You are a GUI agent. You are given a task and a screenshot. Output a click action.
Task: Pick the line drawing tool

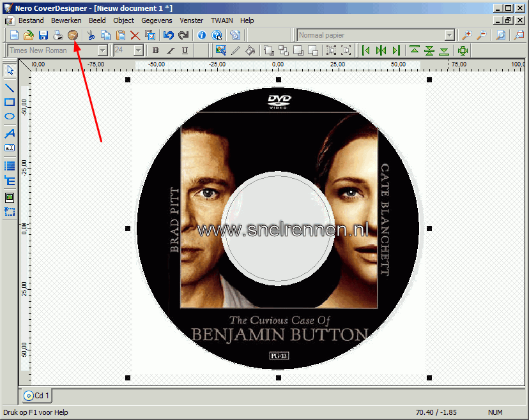click(x=10, y=88)
